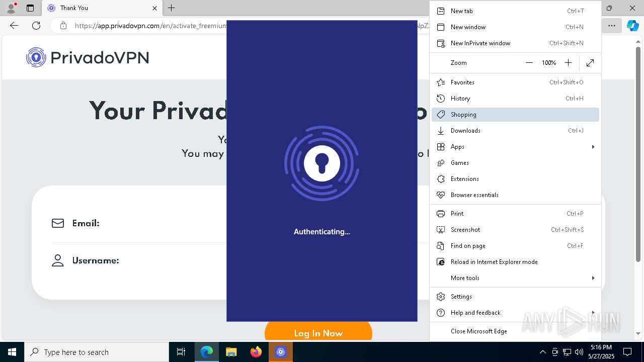644x362 pixels.
Task: Open Firefox from taskbar
Action: click(x=256, y=352)
